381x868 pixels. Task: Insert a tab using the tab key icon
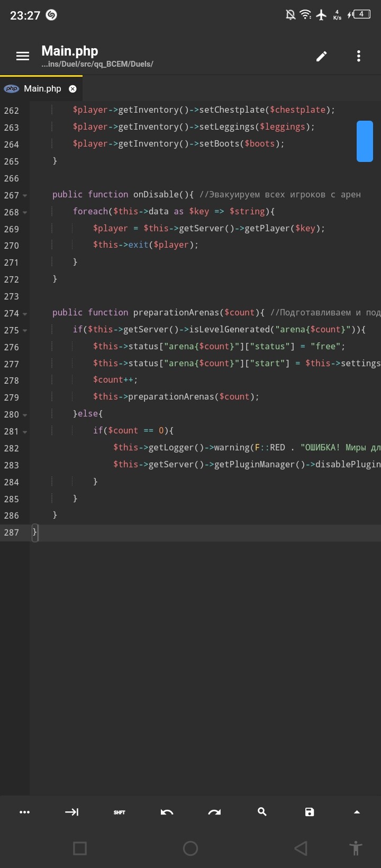[x=71, y=812]
